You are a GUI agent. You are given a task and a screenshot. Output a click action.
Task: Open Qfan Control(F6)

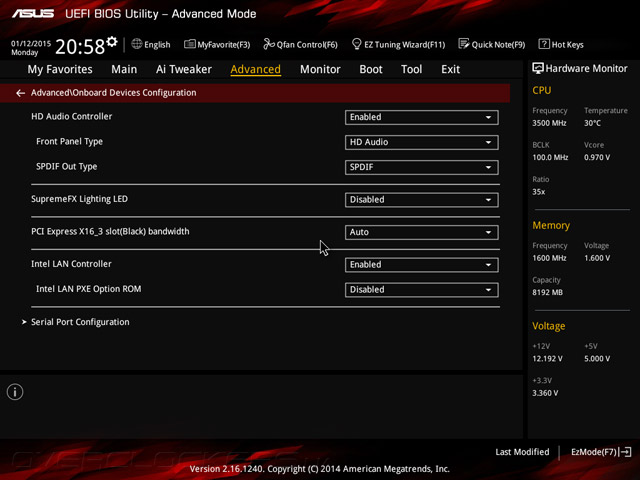pos(300,44)
